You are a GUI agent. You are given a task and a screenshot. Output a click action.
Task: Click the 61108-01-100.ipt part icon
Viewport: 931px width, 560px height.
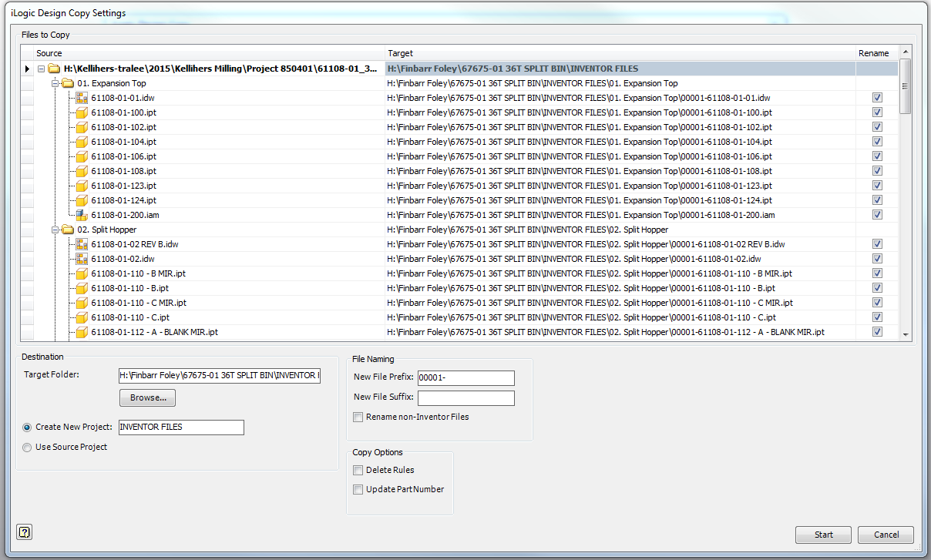pyautogui.click(x=82, y=112)
